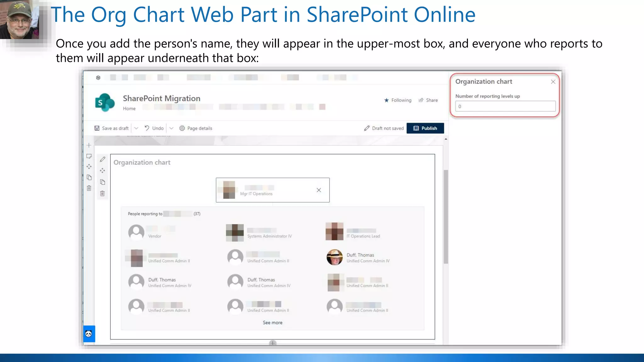Click the Organization chart web part title
The width and height of the screenshot is (644, 362).
point(142,162)
